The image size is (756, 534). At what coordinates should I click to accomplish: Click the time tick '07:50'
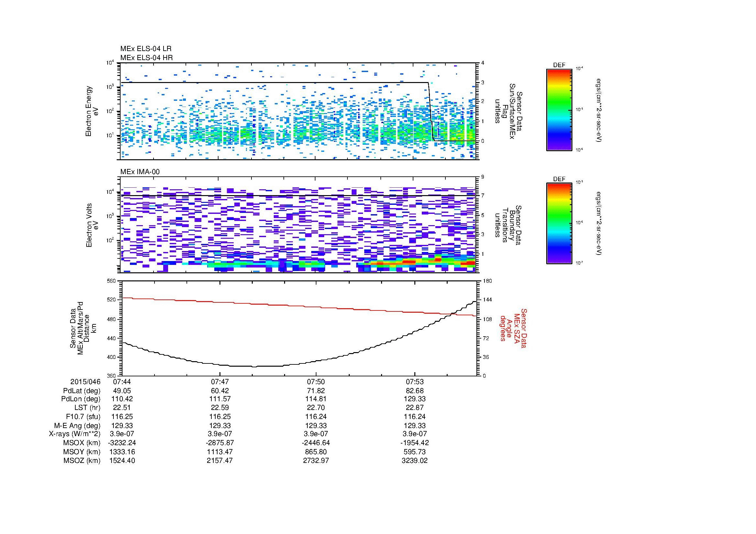[x=316, y=382]
